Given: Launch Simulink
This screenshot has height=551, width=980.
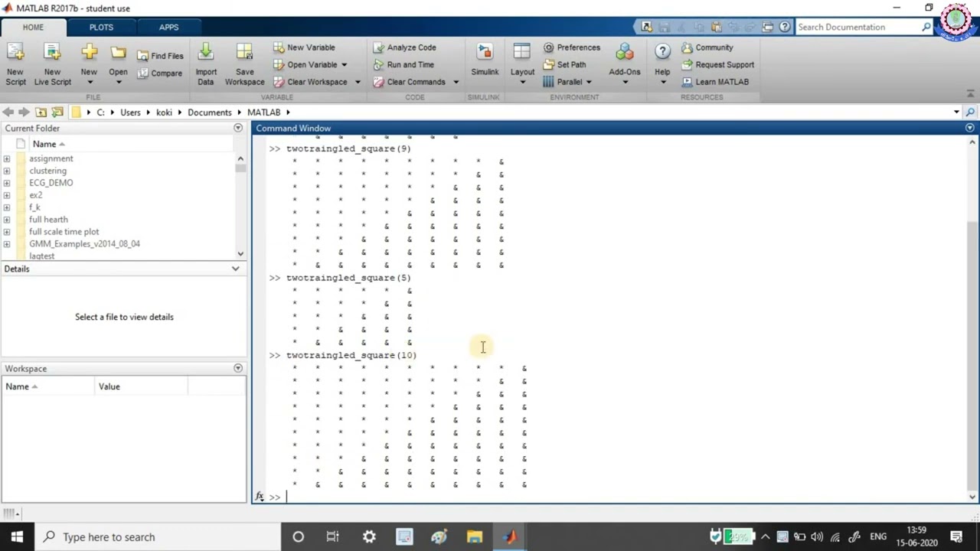Looking at the screenshot, I should click(x=485, y=61).
